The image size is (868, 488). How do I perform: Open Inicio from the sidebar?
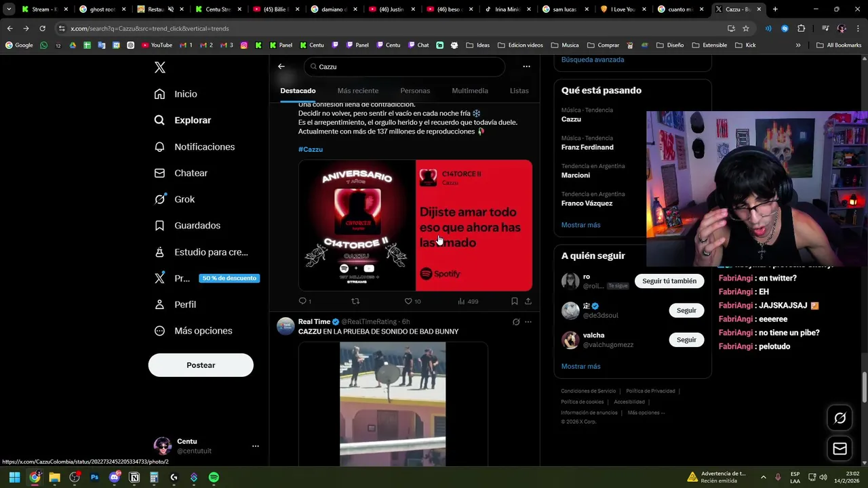[176, 94]
